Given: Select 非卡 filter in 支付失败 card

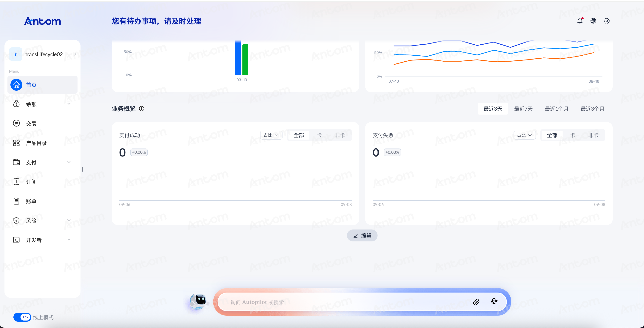Looking at the screenshot, I should coord(593,135).
